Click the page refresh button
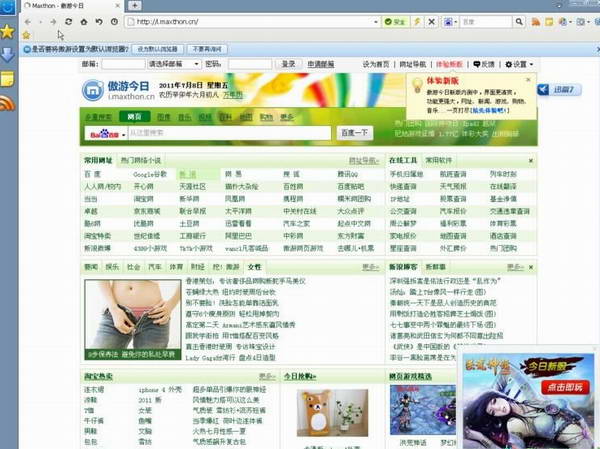The width and height of the screenshot is (600, 449). coord(69,21)
